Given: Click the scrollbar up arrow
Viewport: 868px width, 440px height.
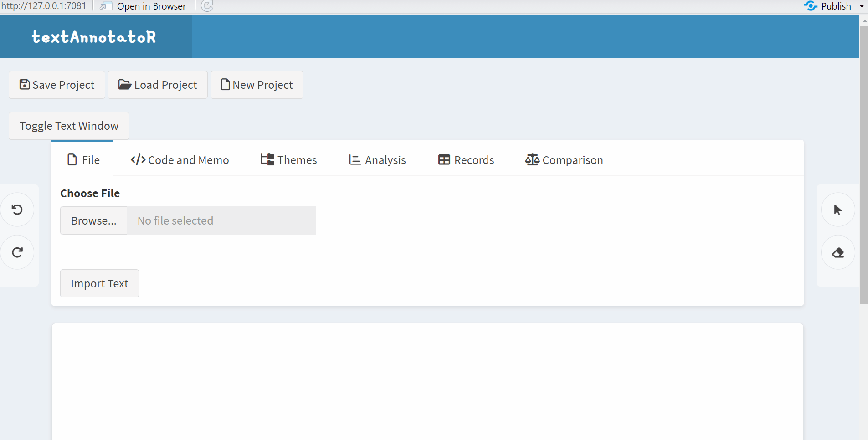Looking at the screenshot, I should coord(864,20).
